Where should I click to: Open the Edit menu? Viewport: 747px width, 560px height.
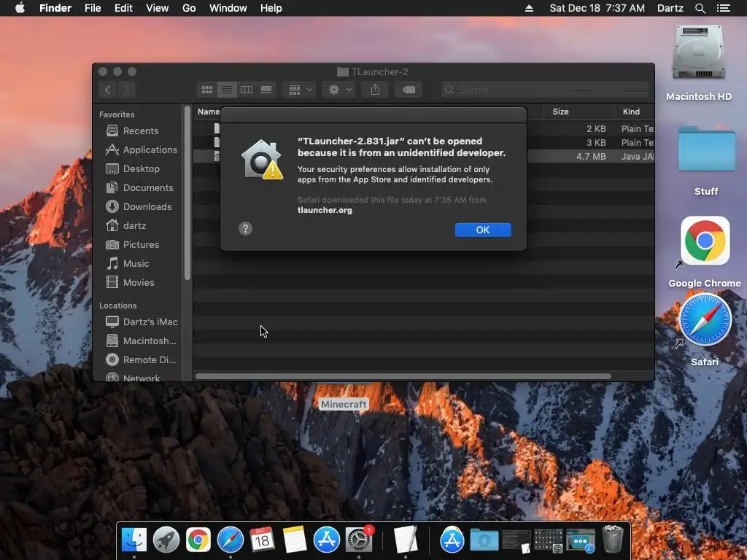pyautogui.click(x=123, y=8)
